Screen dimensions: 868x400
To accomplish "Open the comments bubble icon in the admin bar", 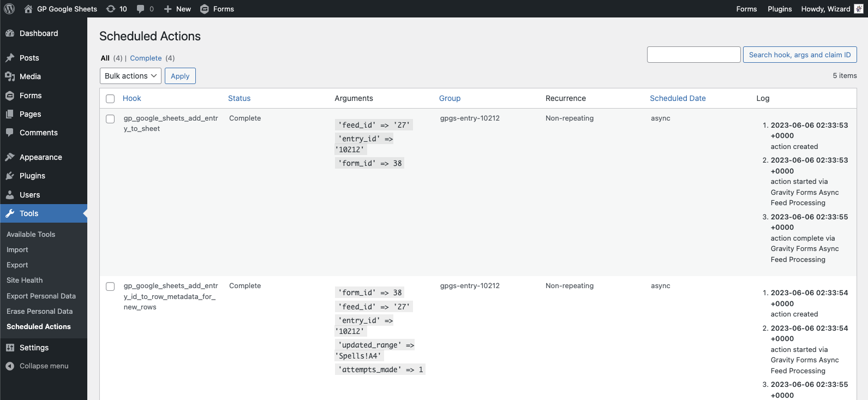I will point(141,9).
